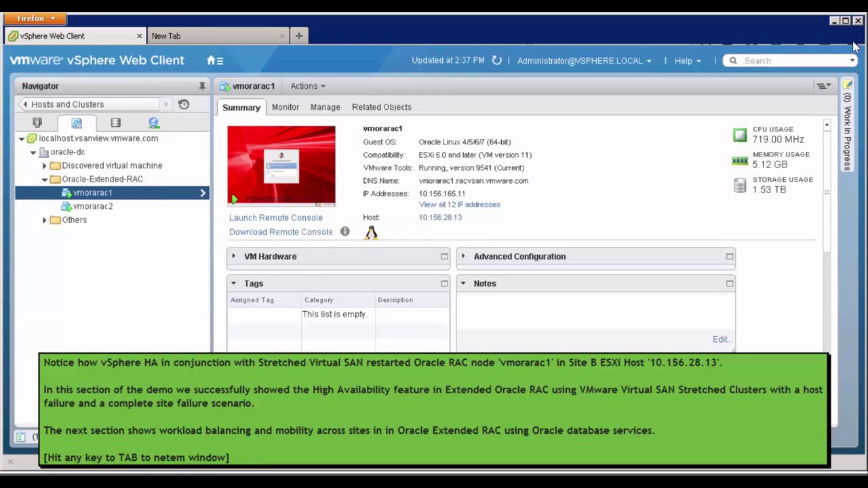The height and width of the screenshot is (488, 868).
Task: Open the Actions dropdown menu
Action: coord(308,86)
